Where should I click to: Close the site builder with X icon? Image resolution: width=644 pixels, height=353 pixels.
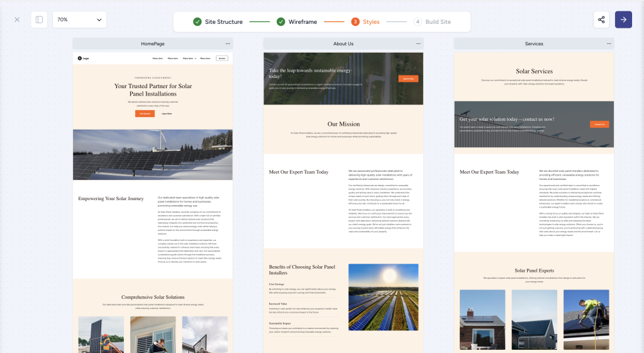(x=17, y=20)
